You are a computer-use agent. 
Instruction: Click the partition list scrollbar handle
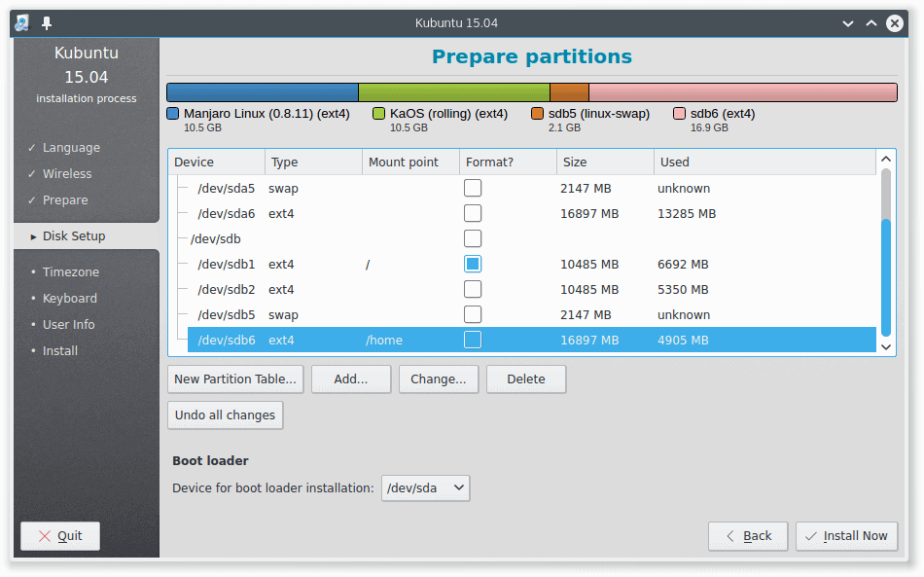click(886, 278)
